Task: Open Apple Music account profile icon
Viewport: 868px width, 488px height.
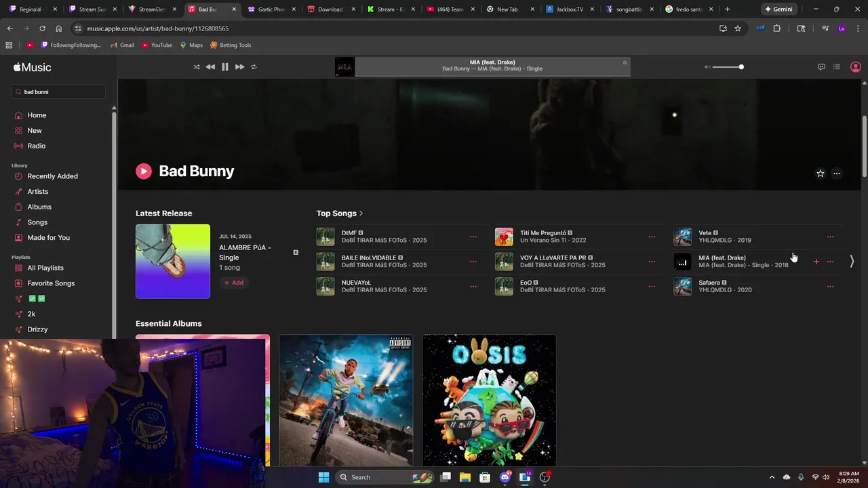Action: (856, 67)
